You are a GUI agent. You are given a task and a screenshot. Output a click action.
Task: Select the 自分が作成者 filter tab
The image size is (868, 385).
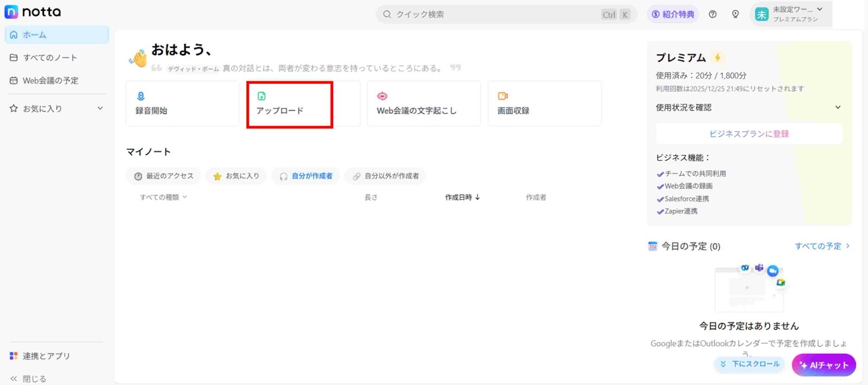click(306, 176)
